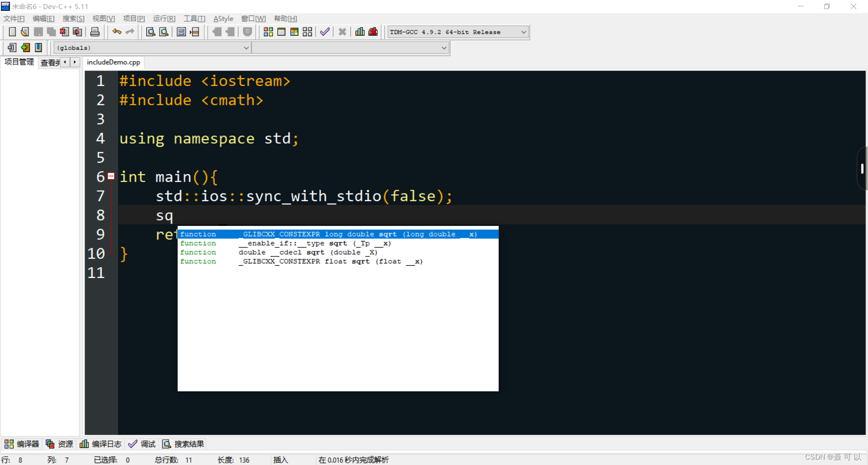
Task: Show the 编译日志 bottom panel
Action: [x=100, y=444]
